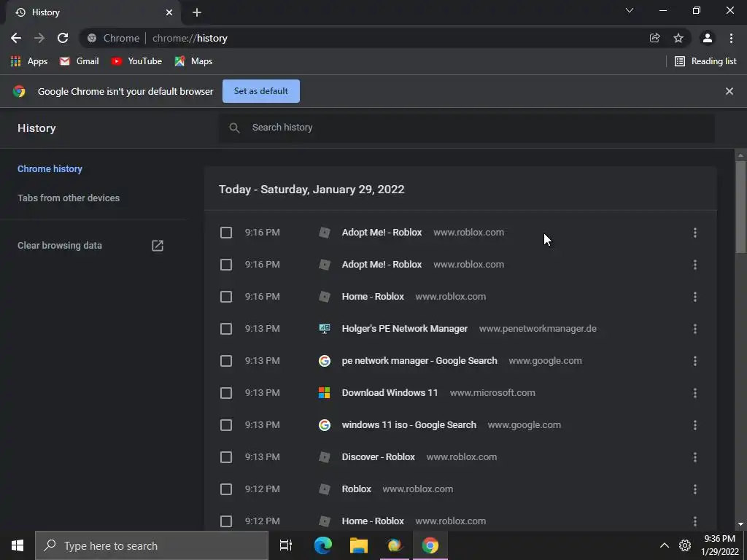Open actions menu for Holger's PE Network Manager
Screen dimensions: 747x560
point(695,329)
